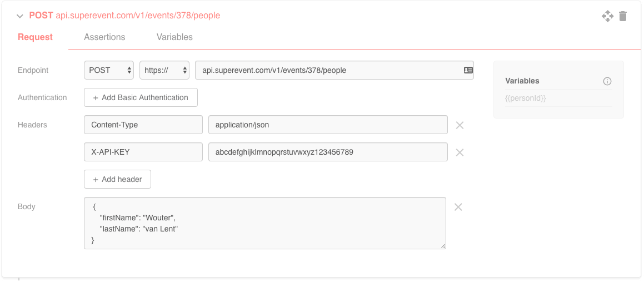Image resolution: width=644 pixels, height=281 pixels.
Task: Switch to the Assertions tab
Action: pyautogui.click(x=104, y=37)
